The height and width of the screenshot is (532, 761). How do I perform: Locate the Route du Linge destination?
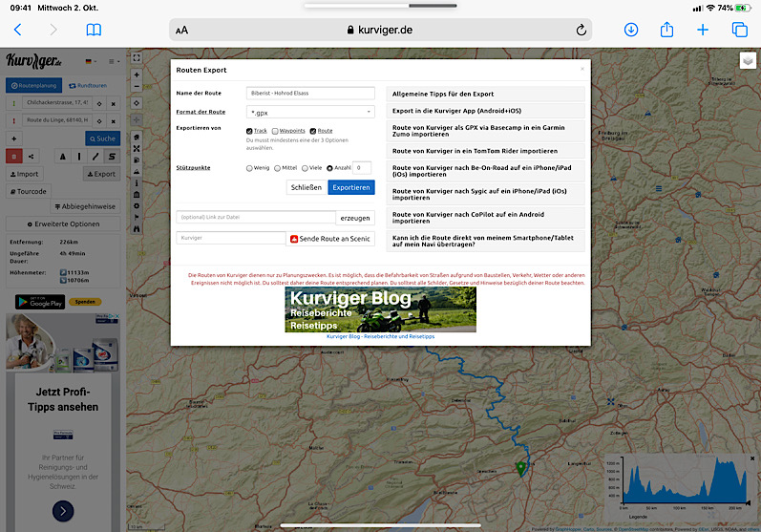coord(99,121)
